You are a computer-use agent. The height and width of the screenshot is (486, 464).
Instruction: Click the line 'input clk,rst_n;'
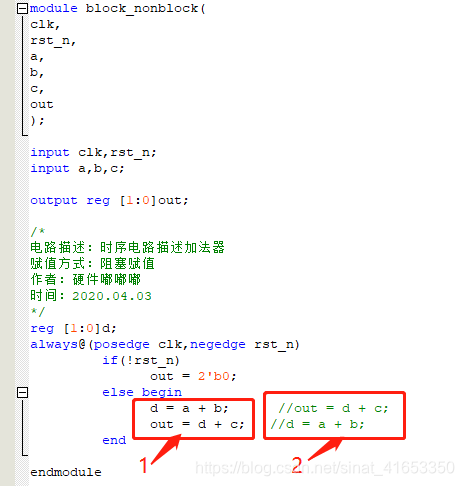click(x=93, y=152)
